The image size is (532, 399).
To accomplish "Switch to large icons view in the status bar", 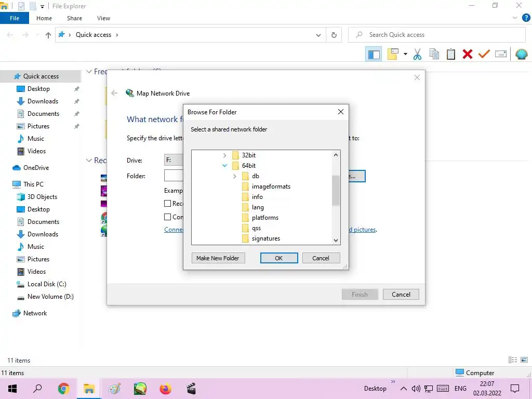I will pos(524,360).
